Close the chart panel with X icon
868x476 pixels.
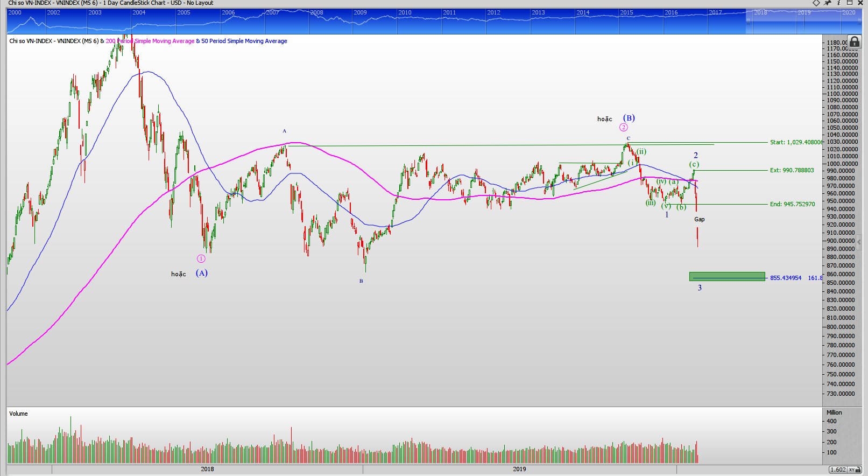(860, 3)
